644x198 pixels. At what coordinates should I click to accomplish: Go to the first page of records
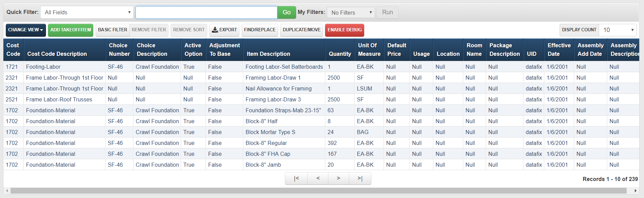296,178
